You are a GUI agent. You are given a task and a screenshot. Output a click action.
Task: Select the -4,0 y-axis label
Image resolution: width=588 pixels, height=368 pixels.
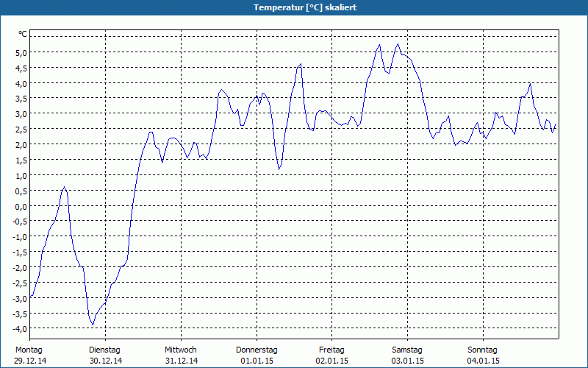pyautogui.click(x=20, y=328)
